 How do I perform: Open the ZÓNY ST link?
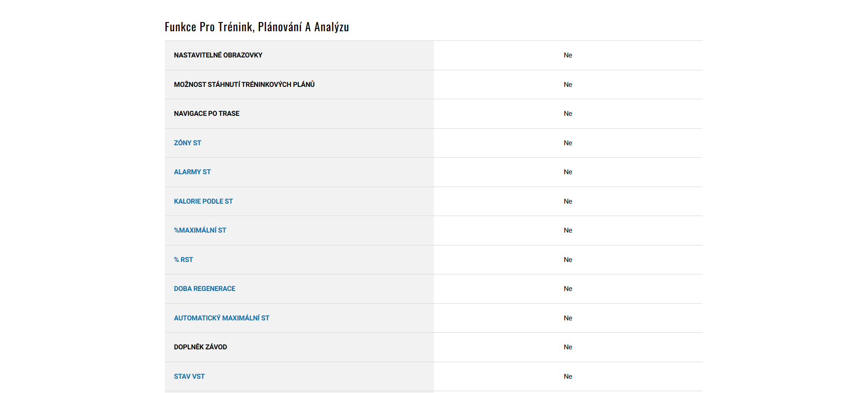187,143
